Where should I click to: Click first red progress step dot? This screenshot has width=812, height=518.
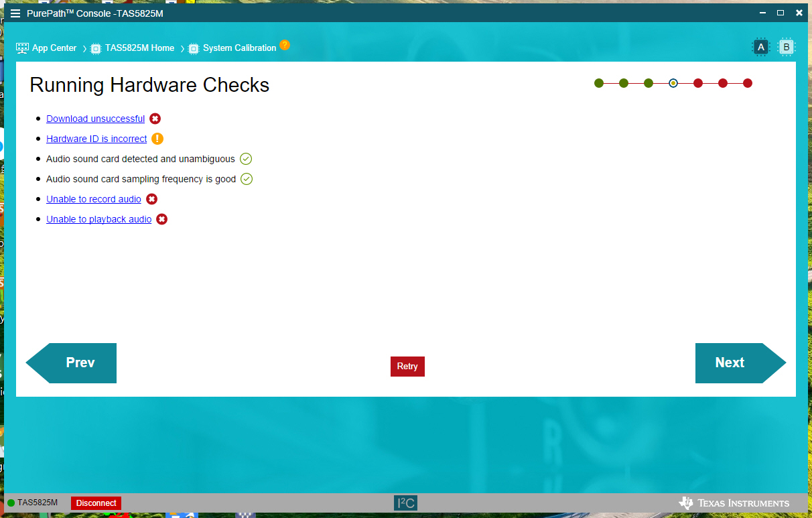click(698, 83)
